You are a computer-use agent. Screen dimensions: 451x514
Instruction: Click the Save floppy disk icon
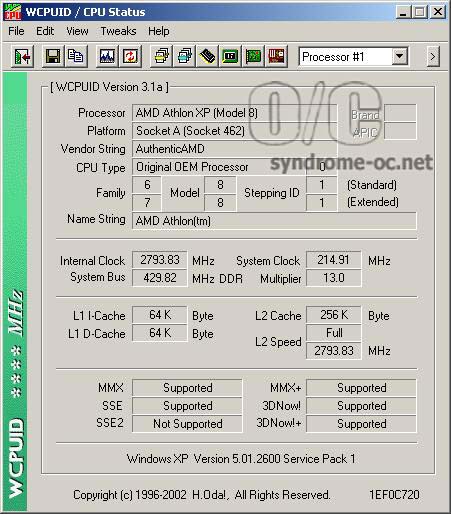point(53,56)
